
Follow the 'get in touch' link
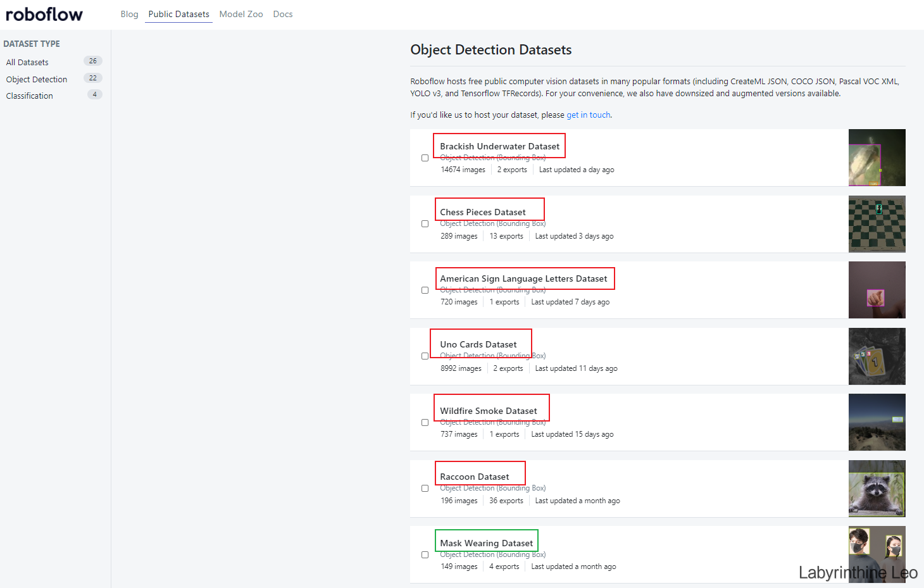(589, 115)
